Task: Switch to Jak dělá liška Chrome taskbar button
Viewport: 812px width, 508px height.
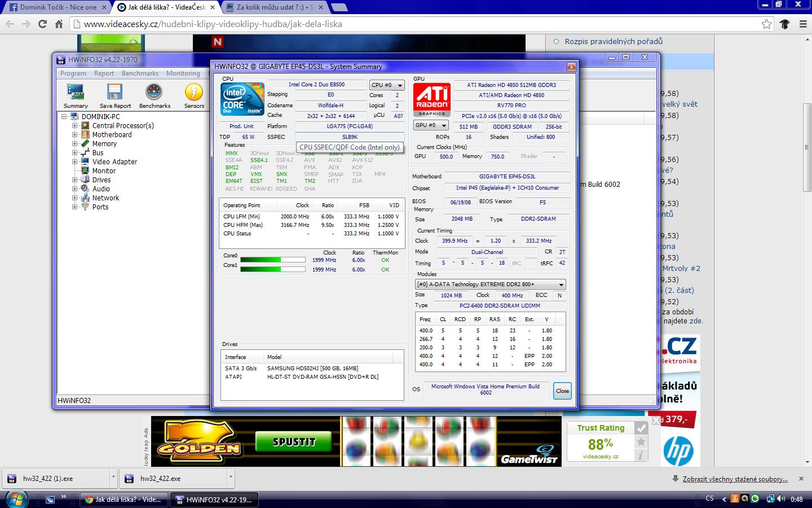Action: [123, 499]
